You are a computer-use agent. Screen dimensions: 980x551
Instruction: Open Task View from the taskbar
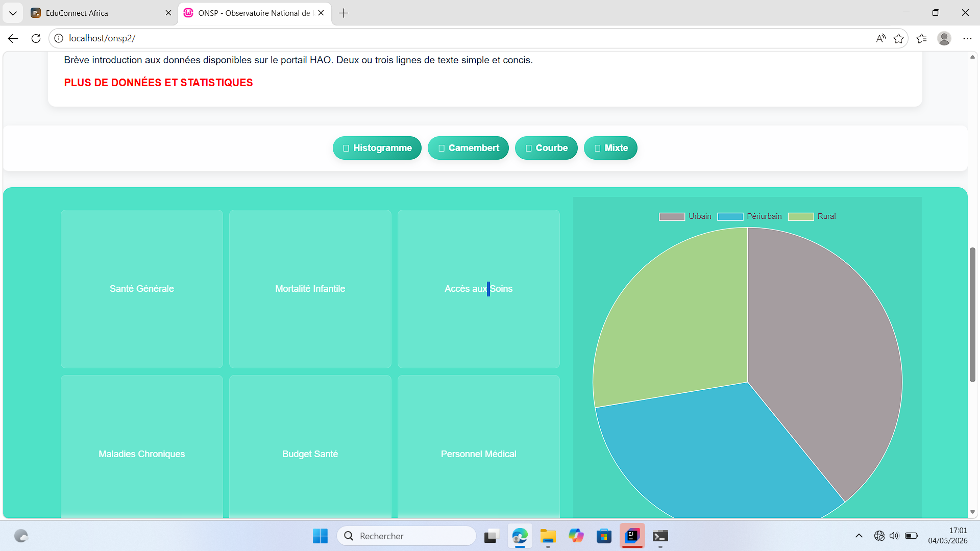491,536
